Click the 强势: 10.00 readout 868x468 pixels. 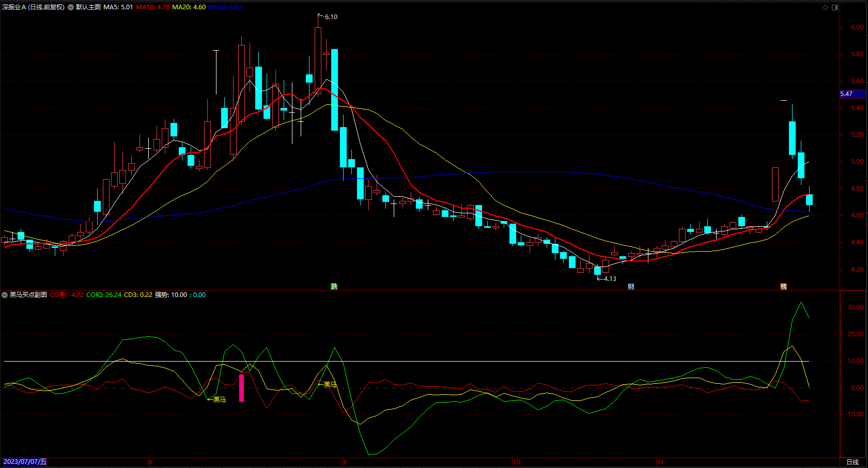pos(171,295)
